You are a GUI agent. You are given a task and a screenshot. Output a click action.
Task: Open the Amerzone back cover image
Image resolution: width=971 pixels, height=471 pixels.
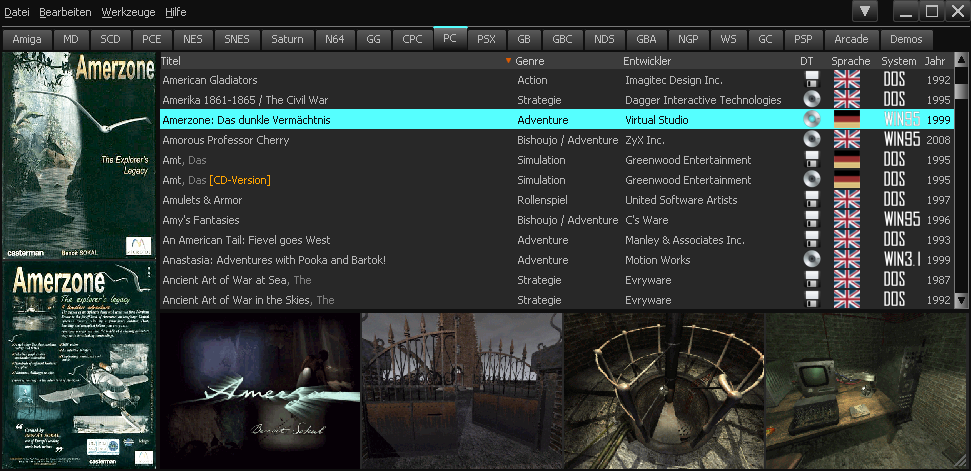(x=79, y=364)
